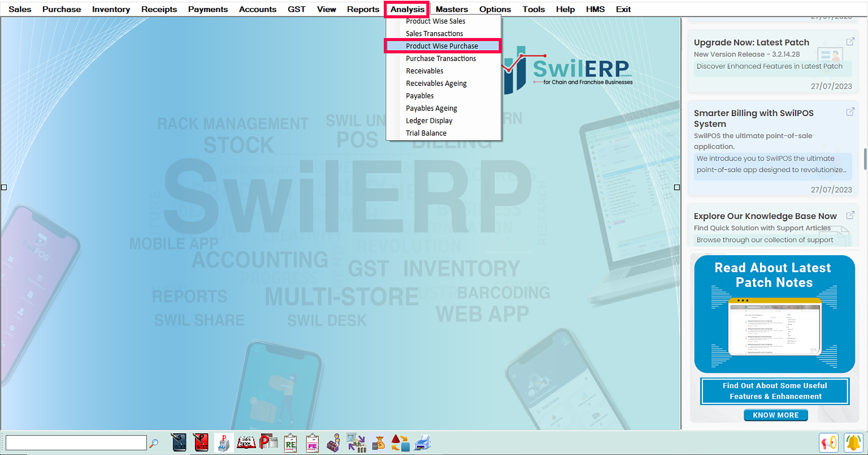Click the news panel vertical scrollbar thumb
The height and width of the screenshot is (455, 868).
click(865, 159)
